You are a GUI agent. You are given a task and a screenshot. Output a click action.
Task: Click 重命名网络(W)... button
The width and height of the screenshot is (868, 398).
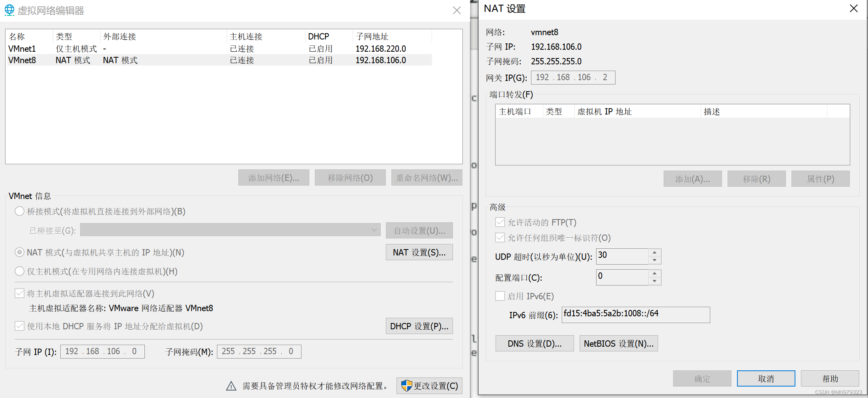point(427,178)
